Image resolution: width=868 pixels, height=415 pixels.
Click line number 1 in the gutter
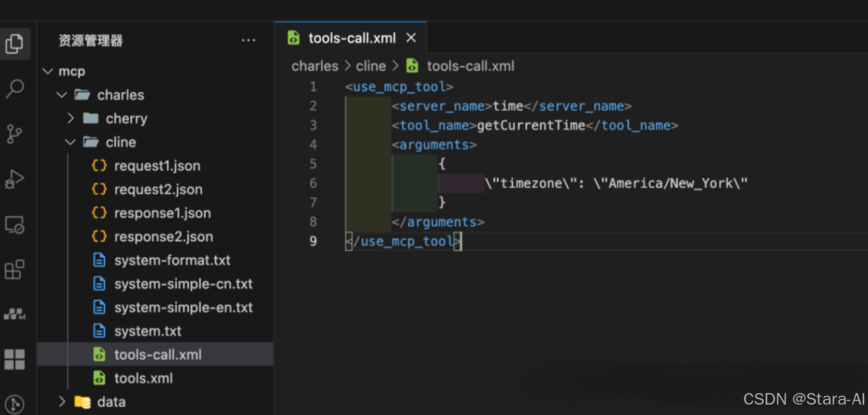(313, 87)
